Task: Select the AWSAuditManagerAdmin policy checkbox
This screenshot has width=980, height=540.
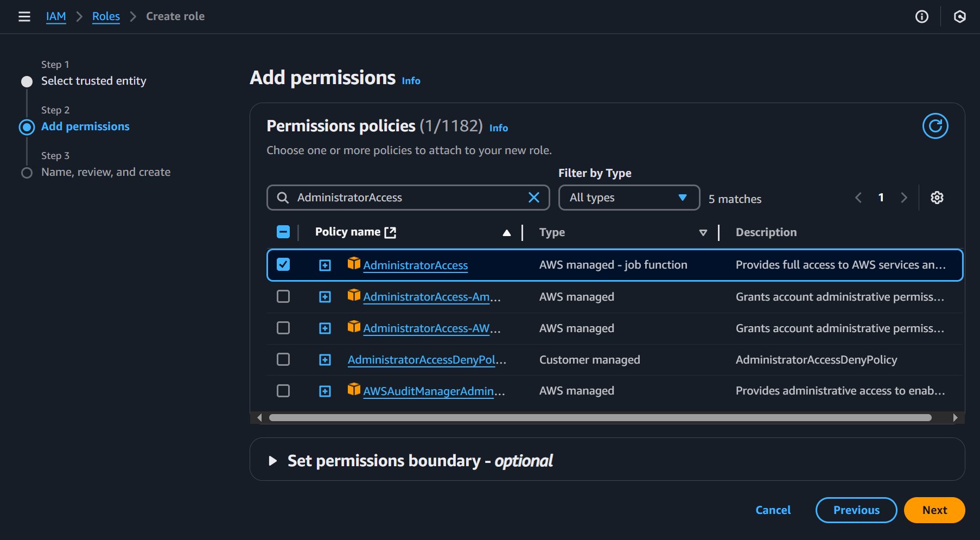Action: pos(283,391)
